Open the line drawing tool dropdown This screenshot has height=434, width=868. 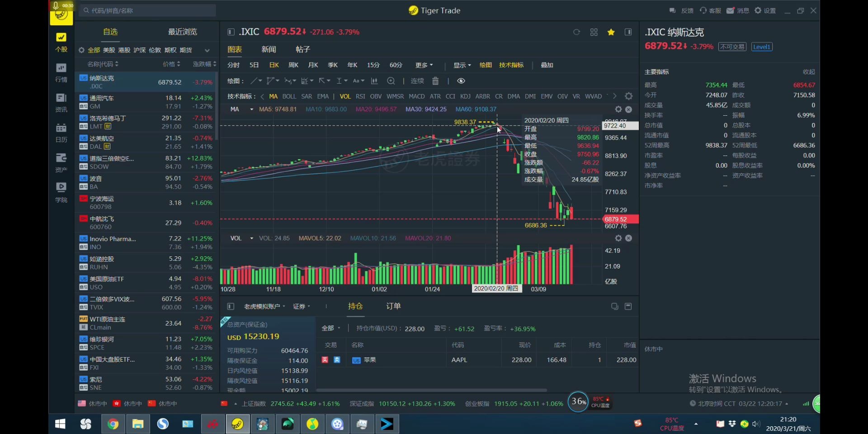[256, 81]
